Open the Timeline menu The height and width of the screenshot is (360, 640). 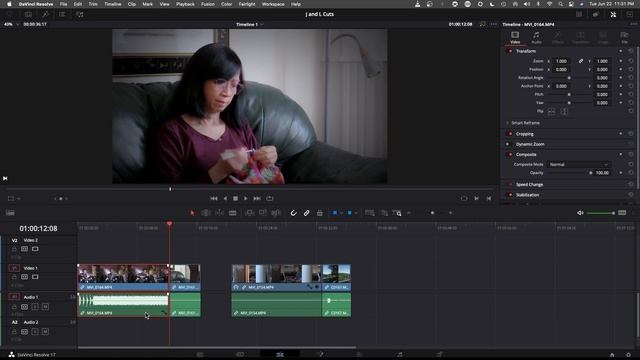[113, 4]
